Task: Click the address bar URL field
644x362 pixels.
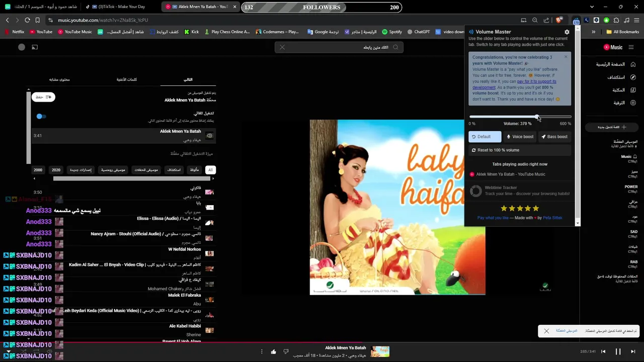Action: [x=282, y=20]
